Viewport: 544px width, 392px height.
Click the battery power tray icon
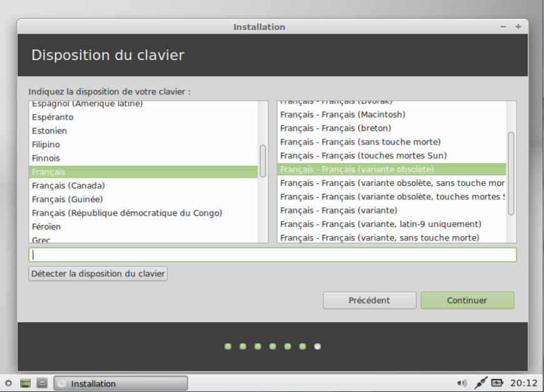pos(497,383)
